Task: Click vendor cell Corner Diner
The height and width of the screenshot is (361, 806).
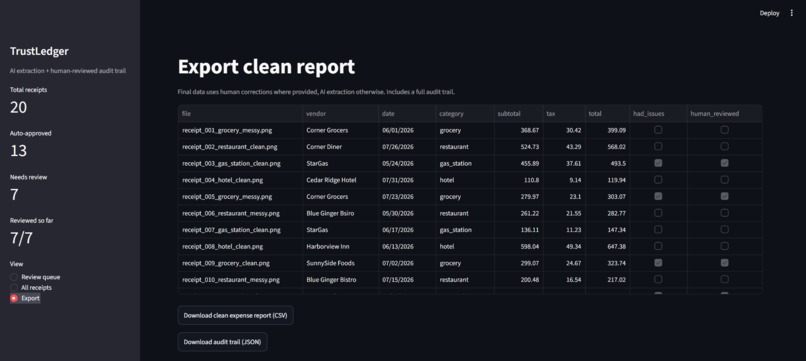Action: click(x=340, y=147)
